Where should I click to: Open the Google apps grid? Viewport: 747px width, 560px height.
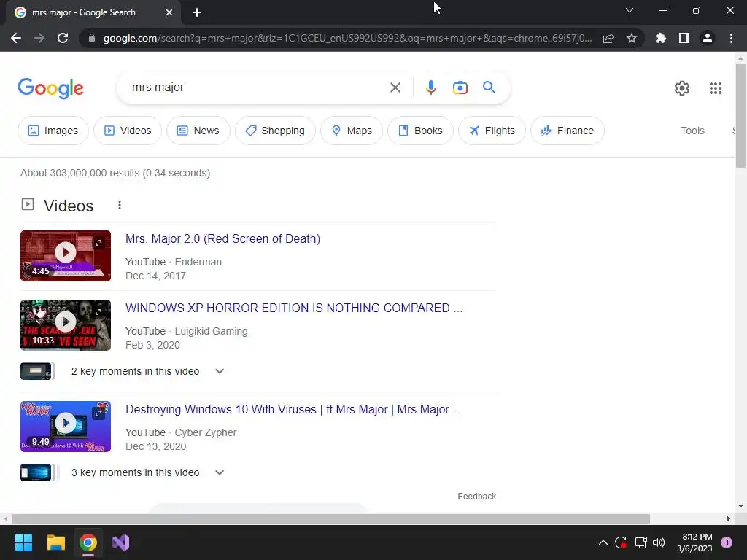tap(716, 88)
